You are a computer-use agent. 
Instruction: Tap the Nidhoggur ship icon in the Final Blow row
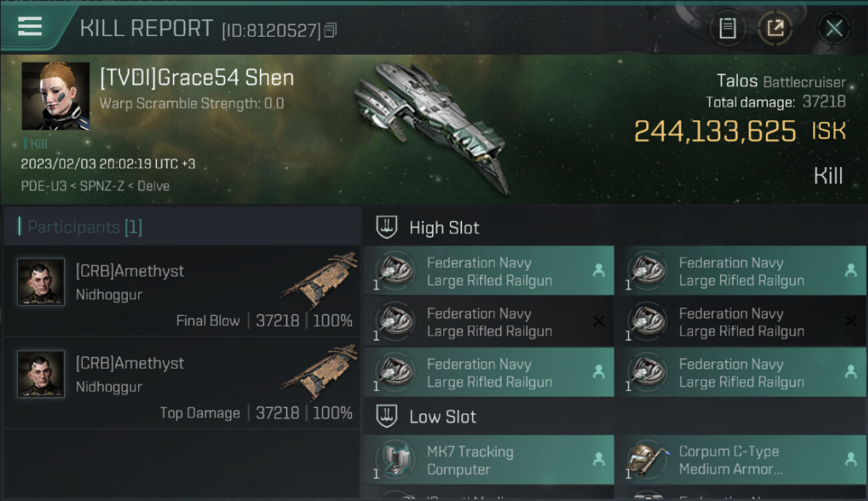320,279
